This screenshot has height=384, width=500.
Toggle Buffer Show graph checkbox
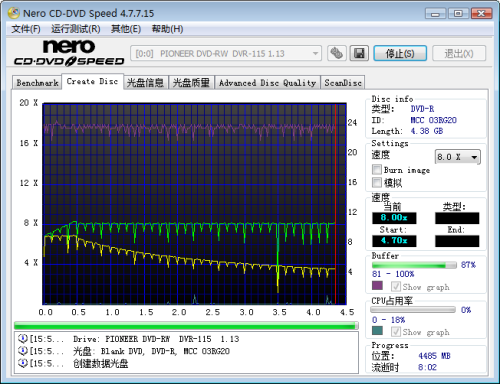pyautogui.click(x=396, y=286)
